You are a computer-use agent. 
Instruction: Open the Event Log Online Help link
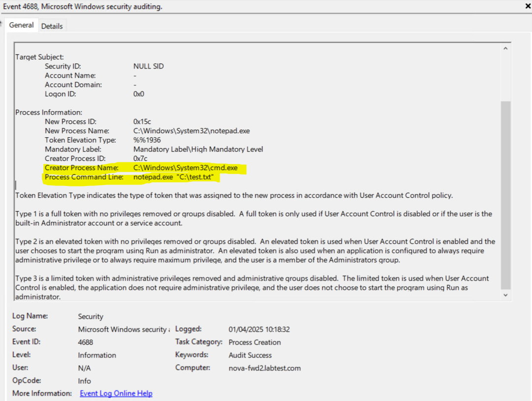[116, 394]
